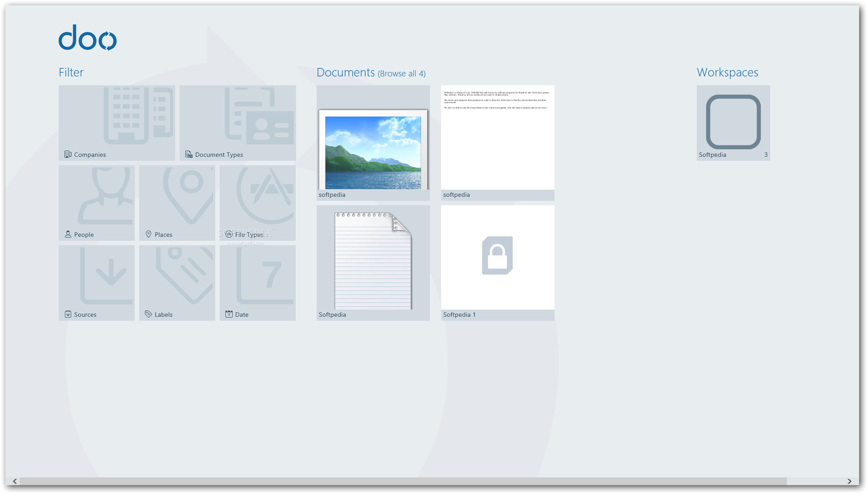Viewport: 868px width, 494px height.
Task: Open the softpedia text page document
Action: [x=498, y=143]
